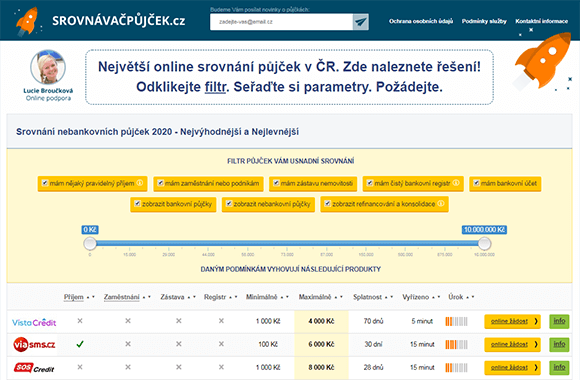Sort table by Minimálně column
This screenshot has width=580, height=380.
[262, 297]
